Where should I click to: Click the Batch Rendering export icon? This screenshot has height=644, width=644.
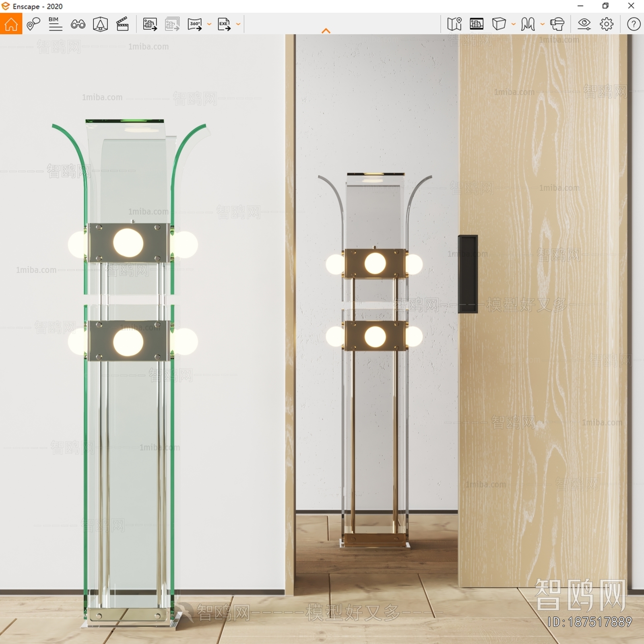tap(172, 24)
